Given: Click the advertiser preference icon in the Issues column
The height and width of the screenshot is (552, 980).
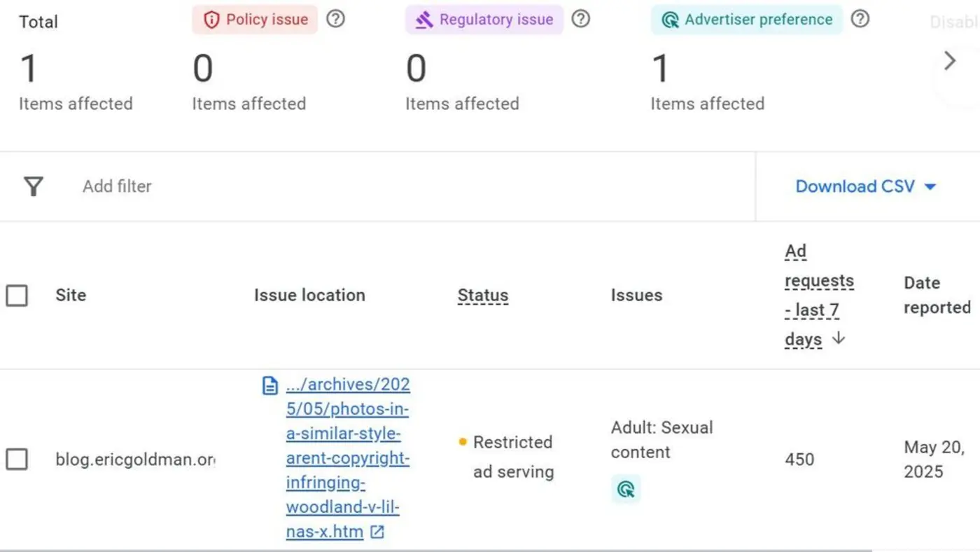Looking at the screenshot, I should pyautogui.click(x=625, y=488).
